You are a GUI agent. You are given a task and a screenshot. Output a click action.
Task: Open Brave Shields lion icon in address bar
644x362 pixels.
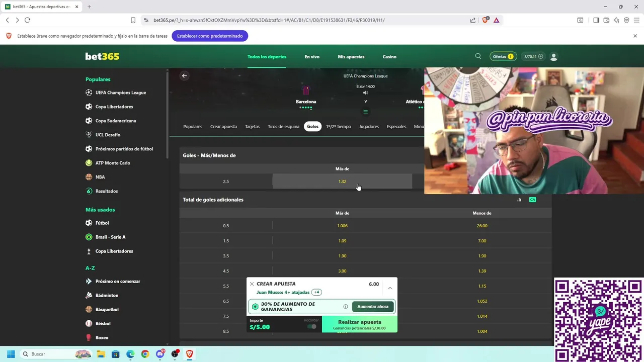pos(485,20)
